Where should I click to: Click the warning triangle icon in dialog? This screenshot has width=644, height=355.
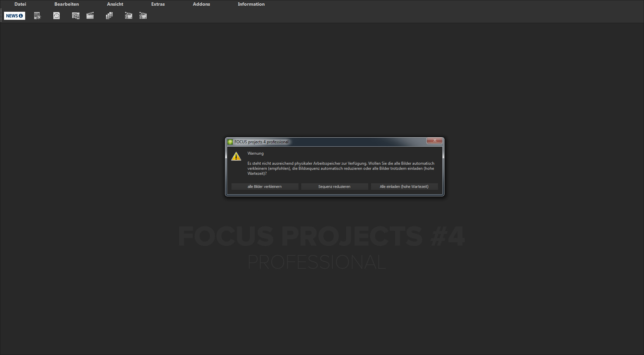pos(236,156)
